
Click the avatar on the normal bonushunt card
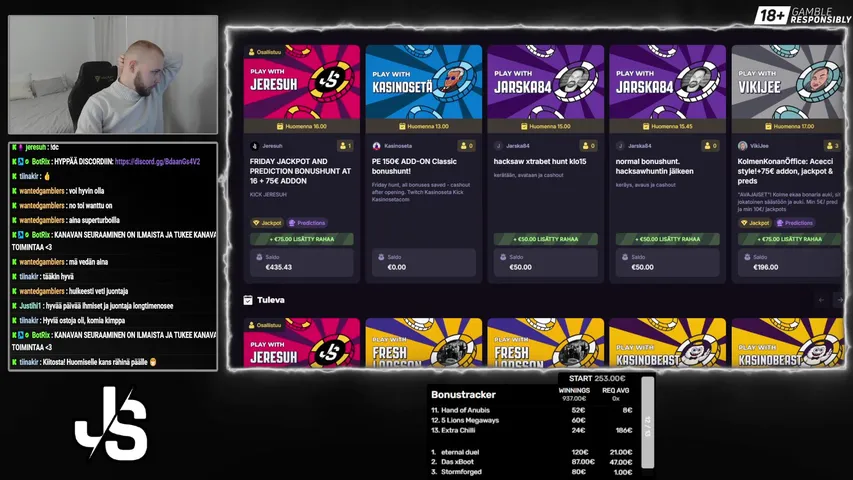(x=620, y=146)
